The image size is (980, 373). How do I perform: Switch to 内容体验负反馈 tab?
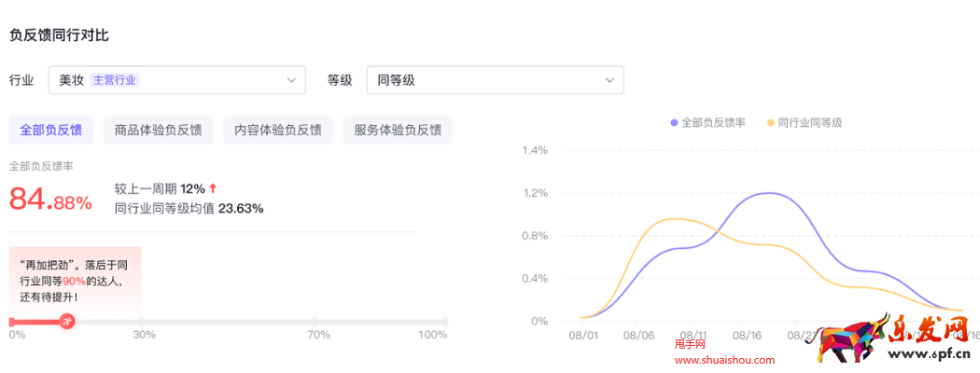[278, 130]
